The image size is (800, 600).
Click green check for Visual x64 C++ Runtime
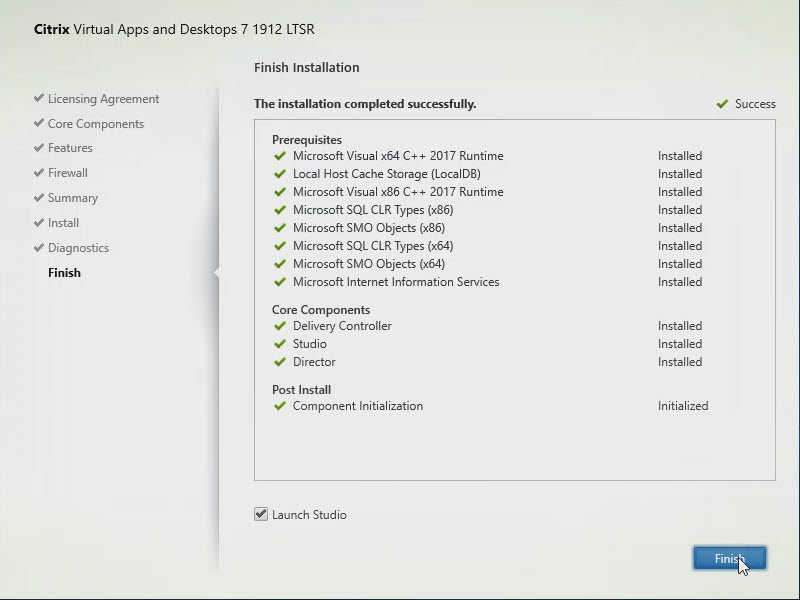pyautogui.click(x=280, y=156)
